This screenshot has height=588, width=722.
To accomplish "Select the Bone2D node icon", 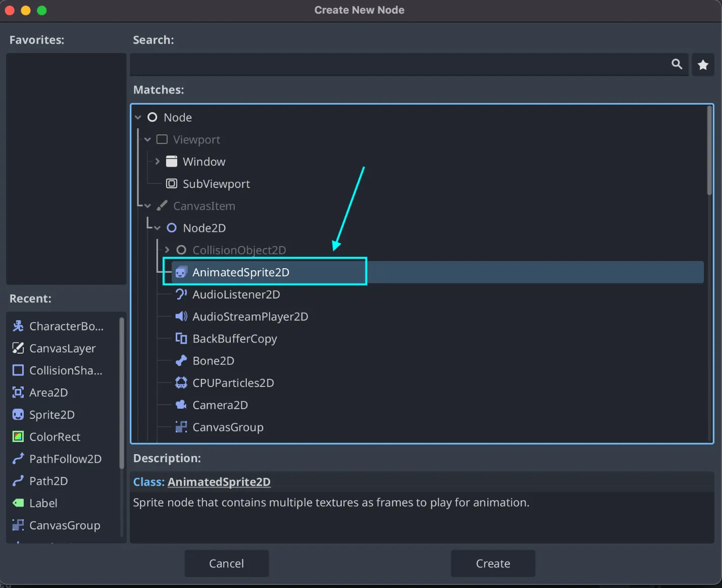I will (x=181, y=361).
